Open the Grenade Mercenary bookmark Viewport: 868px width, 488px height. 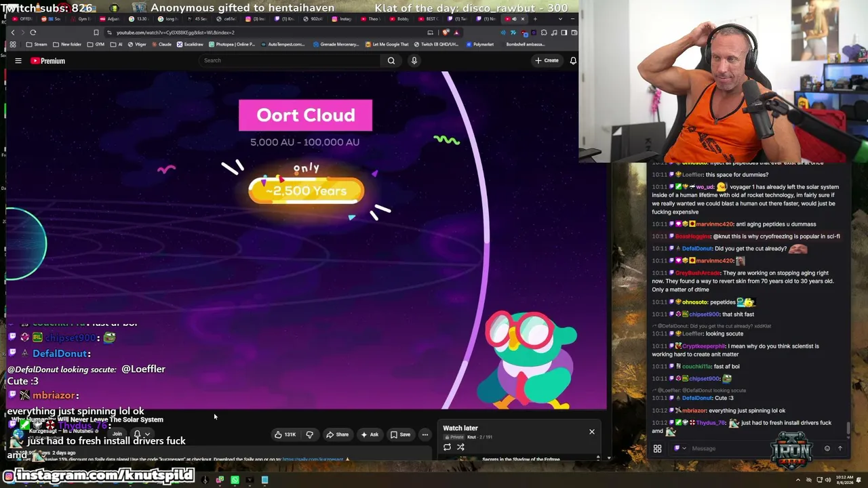point(335,45)
